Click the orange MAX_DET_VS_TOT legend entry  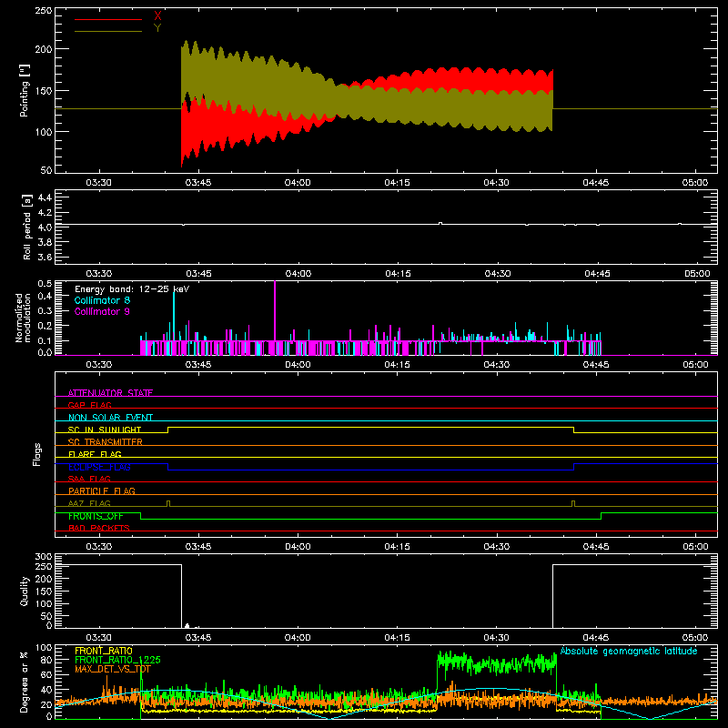[113, 669]
